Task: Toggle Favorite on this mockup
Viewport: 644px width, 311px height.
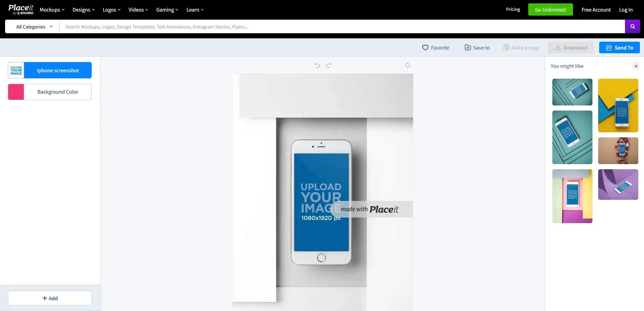Action: click(x=426, y=47)
